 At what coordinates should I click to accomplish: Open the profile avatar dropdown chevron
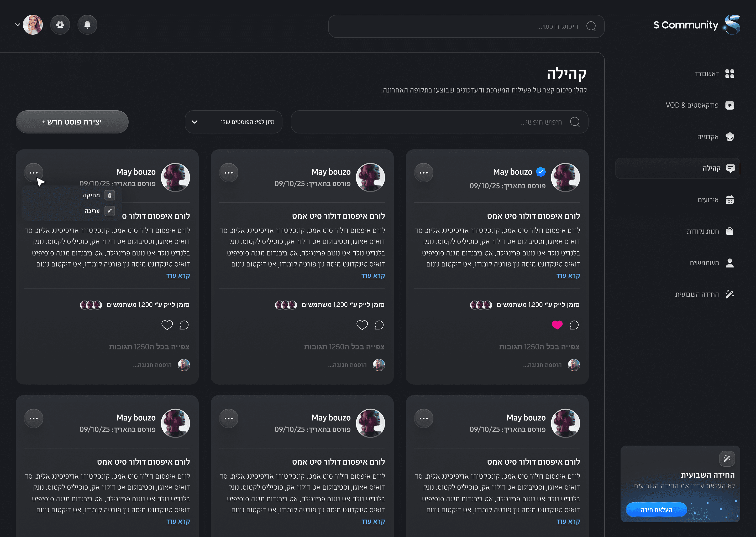[18, 25]
